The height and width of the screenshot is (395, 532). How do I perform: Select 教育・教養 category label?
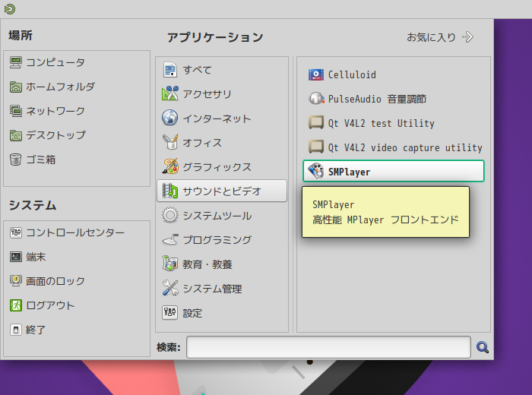pyautogui.click(x=207, y=264)
